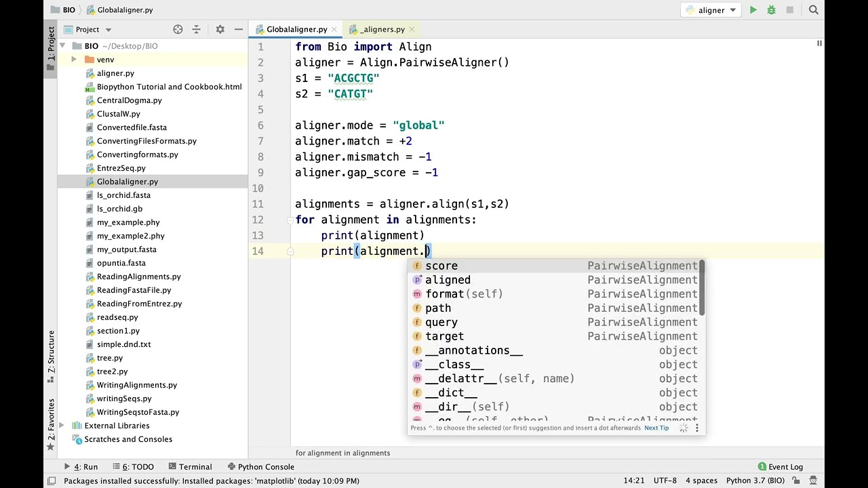
Task: Open Project panel settings gear
Action: [220, 29]
